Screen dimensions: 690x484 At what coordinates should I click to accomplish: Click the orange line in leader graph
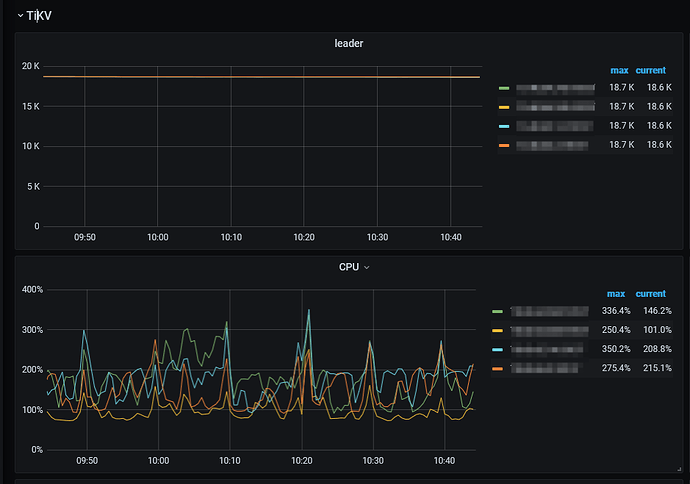click(x=260, y=77)
